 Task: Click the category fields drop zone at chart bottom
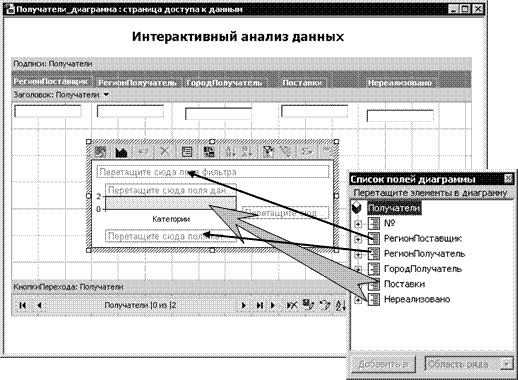pos(171,236)
